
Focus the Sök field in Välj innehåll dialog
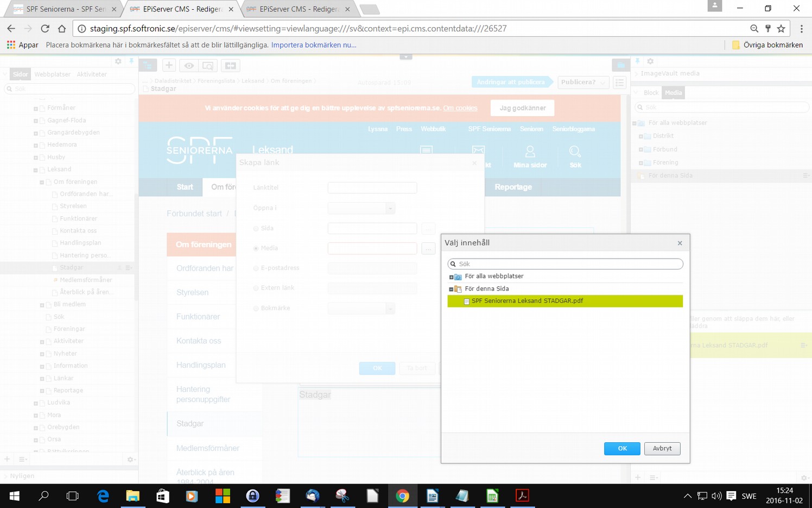tap(565, 264)
